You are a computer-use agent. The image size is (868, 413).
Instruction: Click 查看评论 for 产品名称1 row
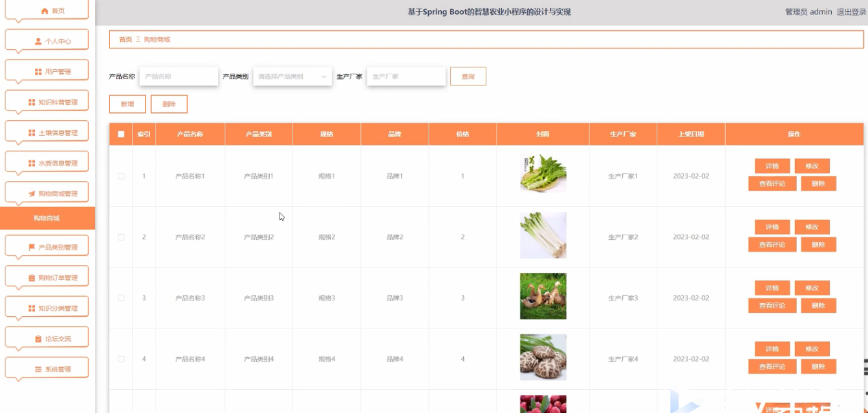772,184
